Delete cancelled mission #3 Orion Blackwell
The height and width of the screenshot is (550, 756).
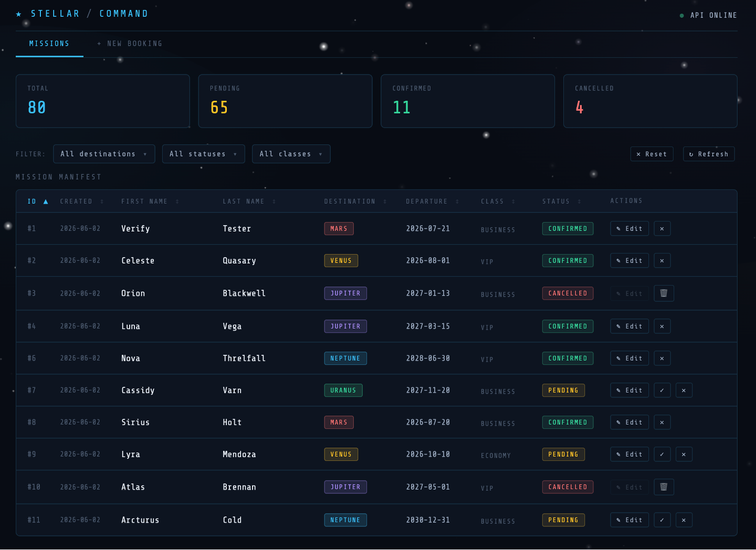coord(664,293)
